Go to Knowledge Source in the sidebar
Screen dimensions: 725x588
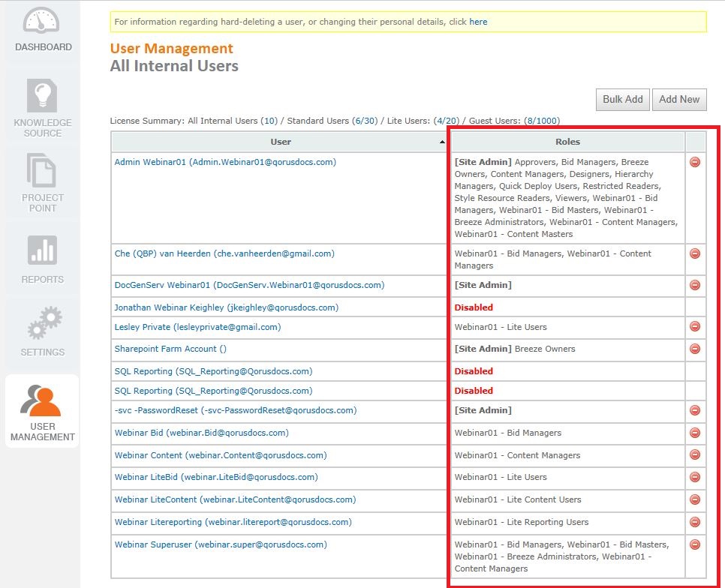tap(43, 109)
